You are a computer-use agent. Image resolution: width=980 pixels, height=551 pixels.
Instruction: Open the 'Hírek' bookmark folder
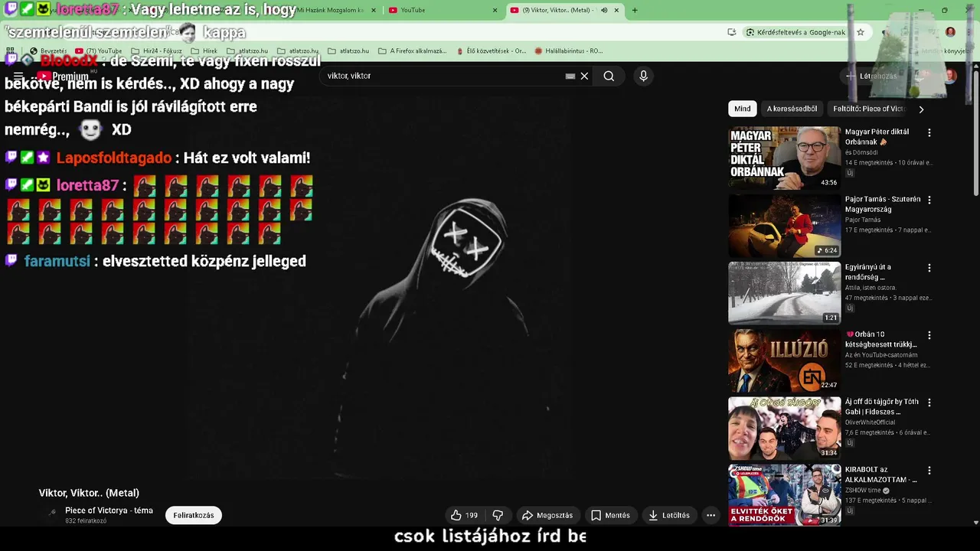point(204,51)
